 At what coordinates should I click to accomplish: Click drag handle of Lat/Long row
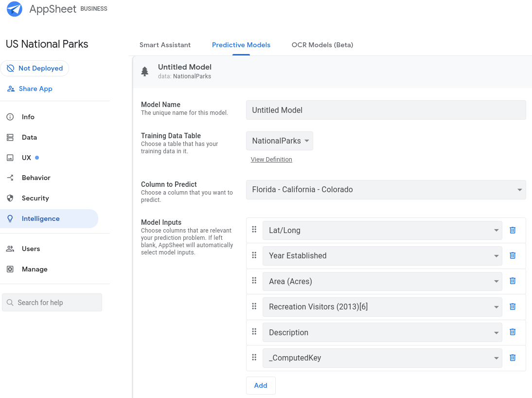click(x=254, y=230)
